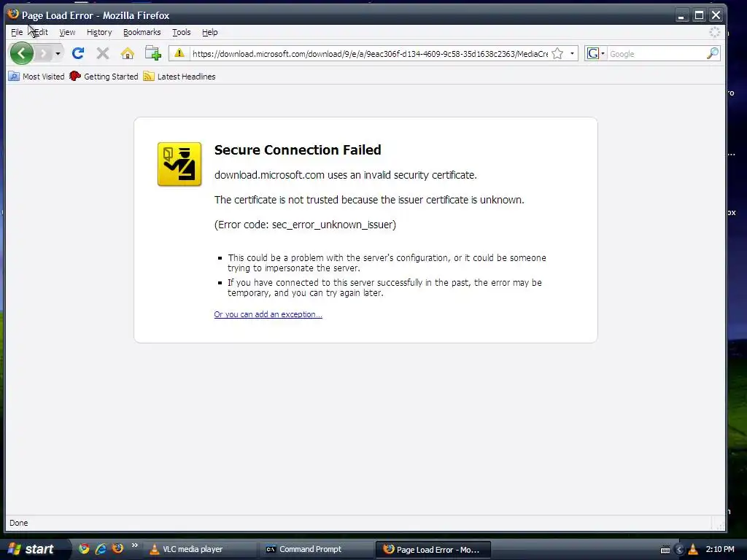Click the Firefox icon in the title bar
Screen dimensions: 747x560
13,15
